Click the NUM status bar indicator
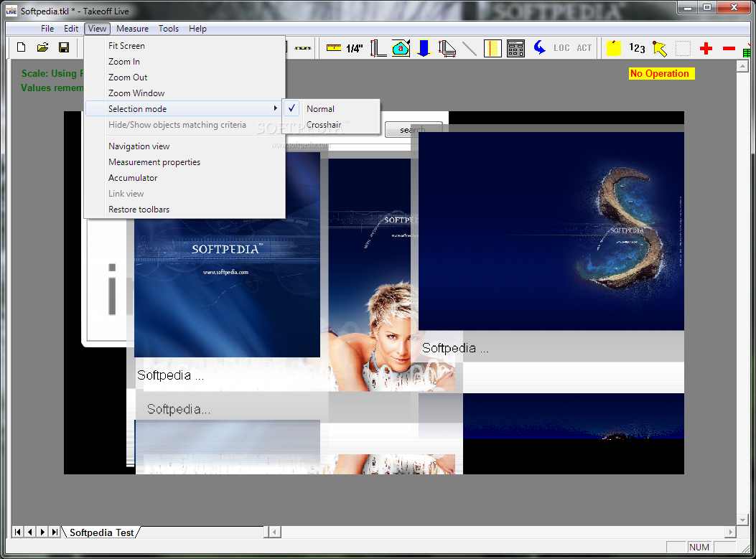The image size is (756, 559). tap(699, 547)
